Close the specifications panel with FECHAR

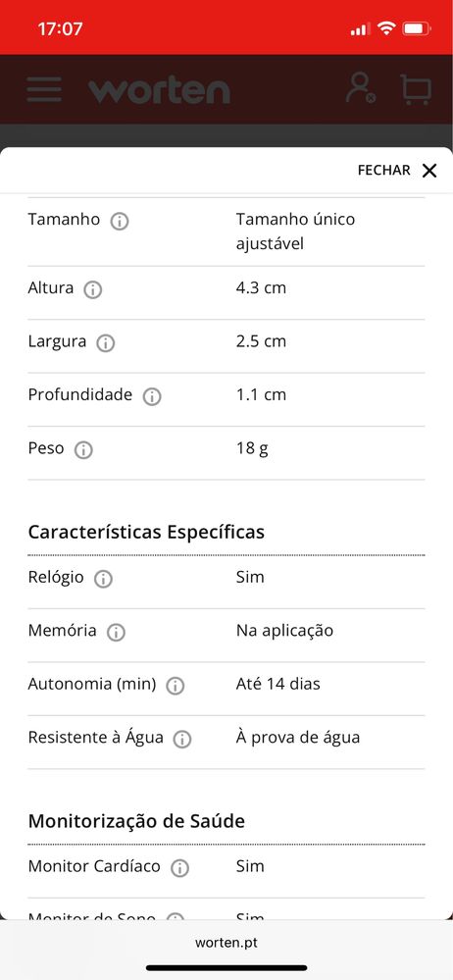[x=397, y=170]
